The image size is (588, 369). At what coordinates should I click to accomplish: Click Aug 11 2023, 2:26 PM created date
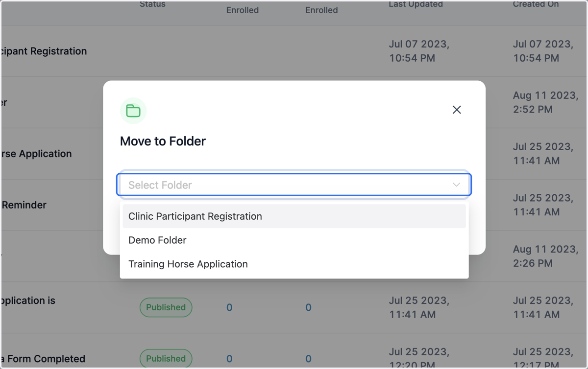click(x=545, y=256)
